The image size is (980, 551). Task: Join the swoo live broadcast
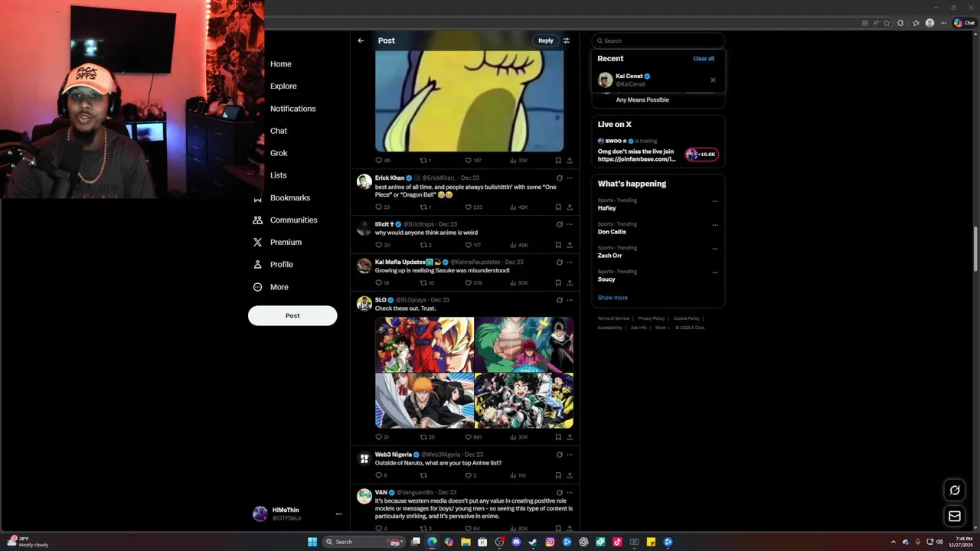tap(701, 154)
